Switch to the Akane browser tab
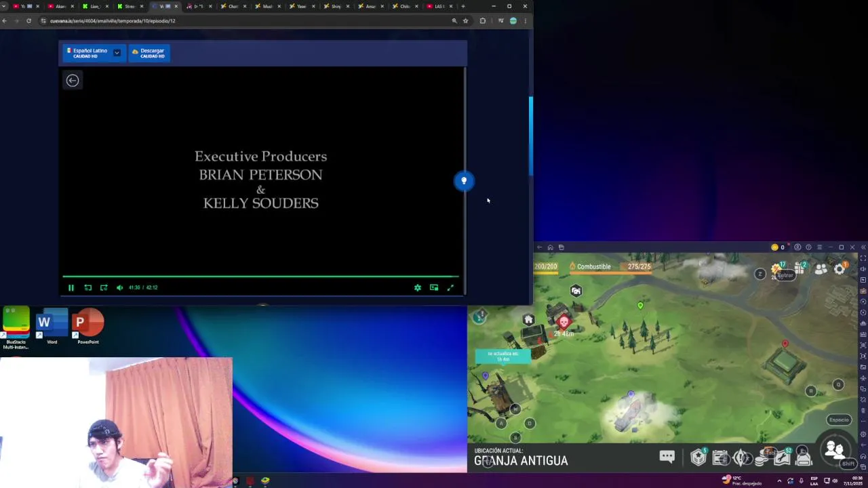The width and height of the screenshot is (868, 488). (x=60, y=6)
